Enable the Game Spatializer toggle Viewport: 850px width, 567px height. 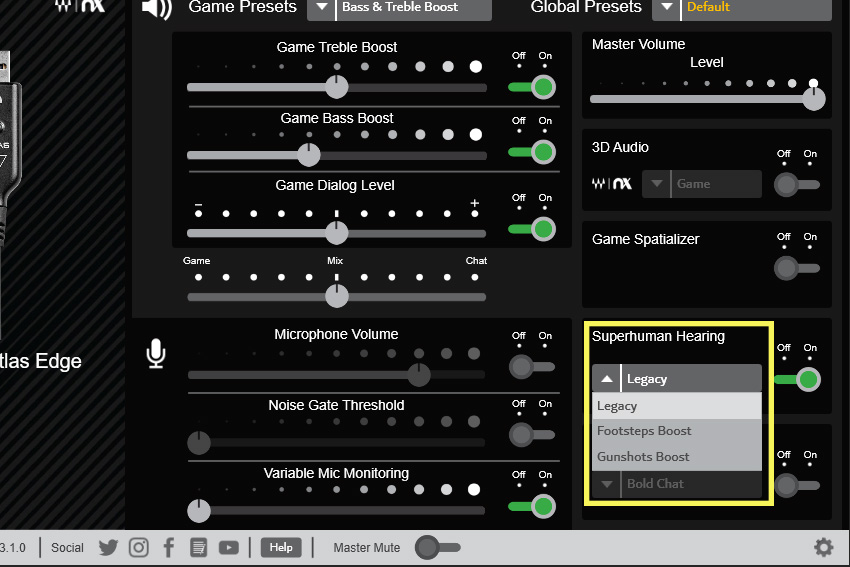click(x=797, y=268)
